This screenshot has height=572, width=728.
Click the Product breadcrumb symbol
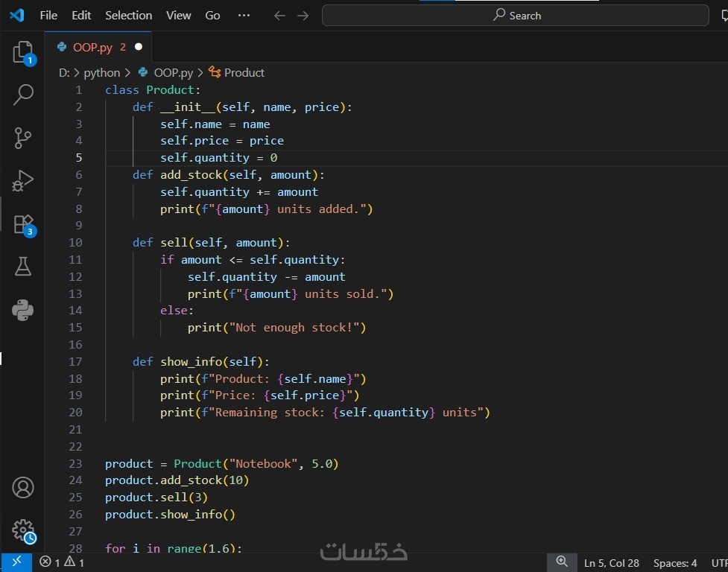tap(244, 72)
